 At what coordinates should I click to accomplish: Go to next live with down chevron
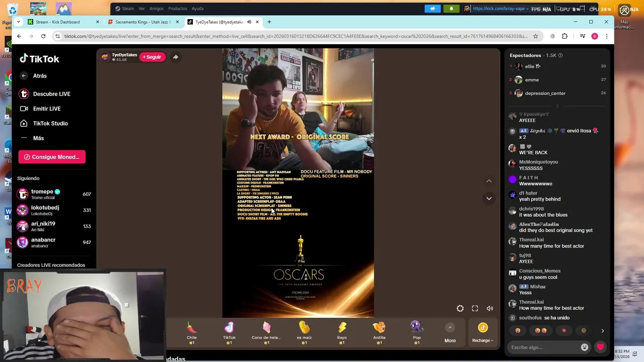click(x=489, y=199)
